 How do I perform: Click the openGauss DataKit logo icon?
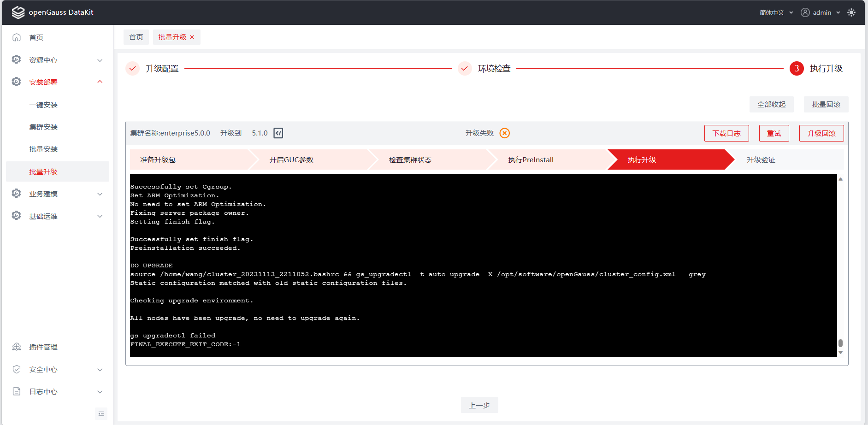click(18, 12)
